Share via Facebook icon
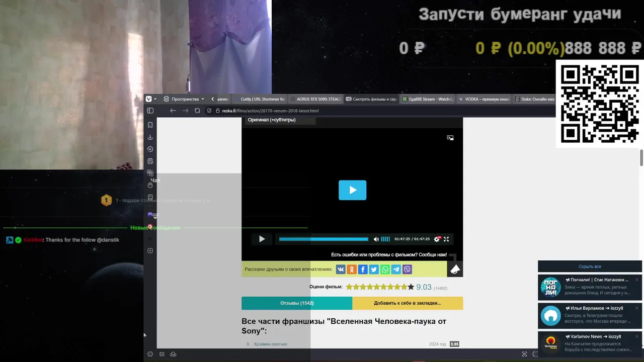Viewport: 644px width, 362px height. coord(363,269)
